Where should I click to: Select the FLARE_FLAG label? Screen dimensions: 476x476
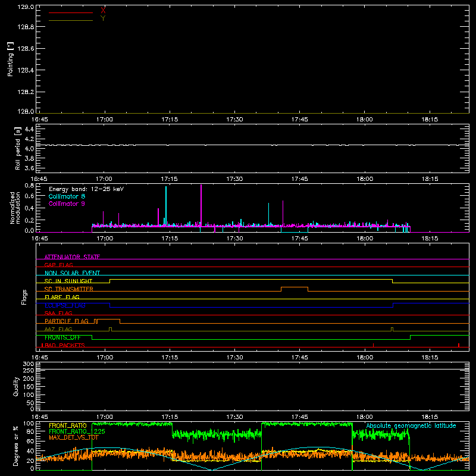coord(62,297)
